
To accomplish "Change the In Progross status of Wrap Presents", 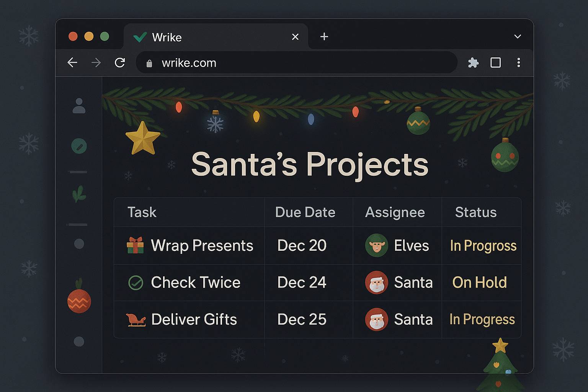I will point(483,246).
